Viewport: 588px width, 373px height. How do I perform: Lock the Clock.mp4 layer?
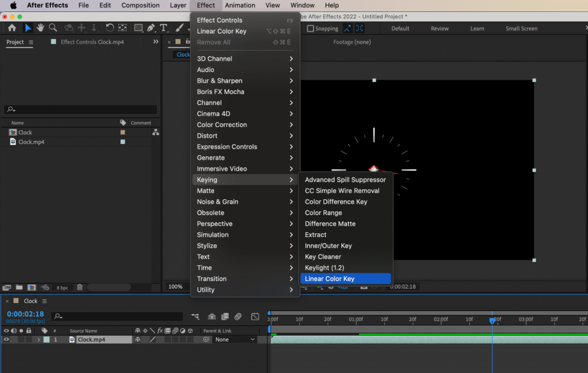[29, 339]
